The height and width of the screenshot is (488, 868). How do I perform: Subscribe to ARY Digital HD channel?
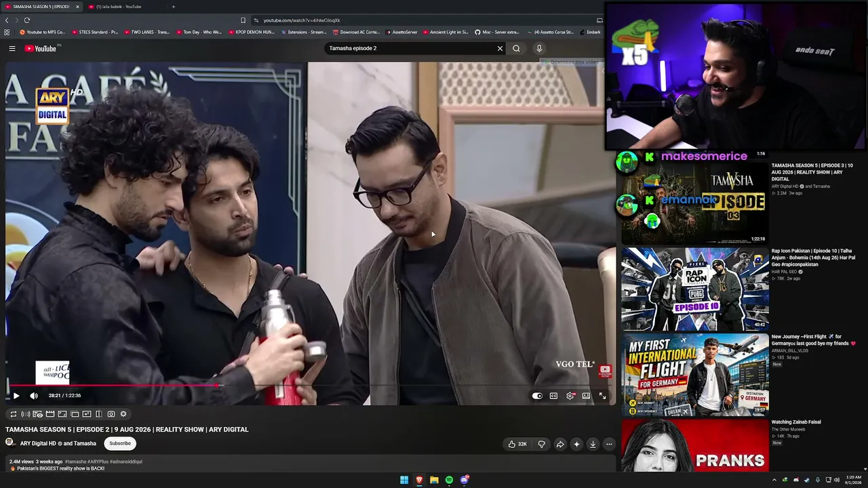click(x=120, y=443)
